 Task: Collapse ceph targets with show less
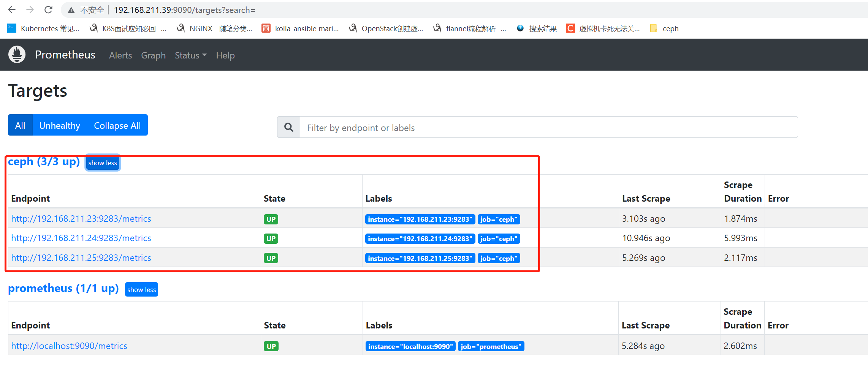[x=103, y=163]
